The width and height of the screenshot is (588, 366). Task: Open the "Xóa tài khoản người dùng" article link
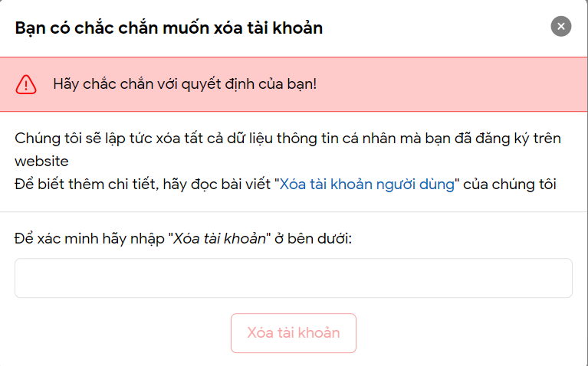coord(366,185)
